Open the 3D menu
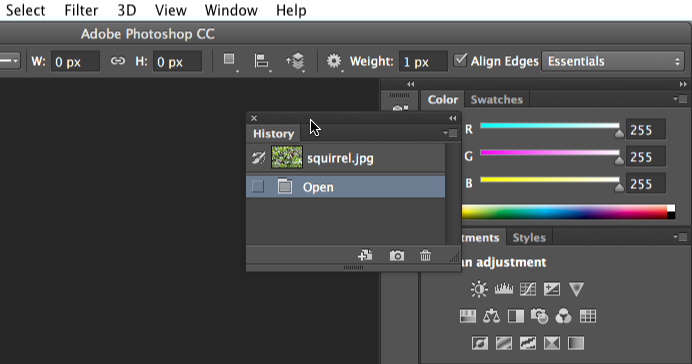This screenshot has height=364, width=692. click(x=127, y=10)
